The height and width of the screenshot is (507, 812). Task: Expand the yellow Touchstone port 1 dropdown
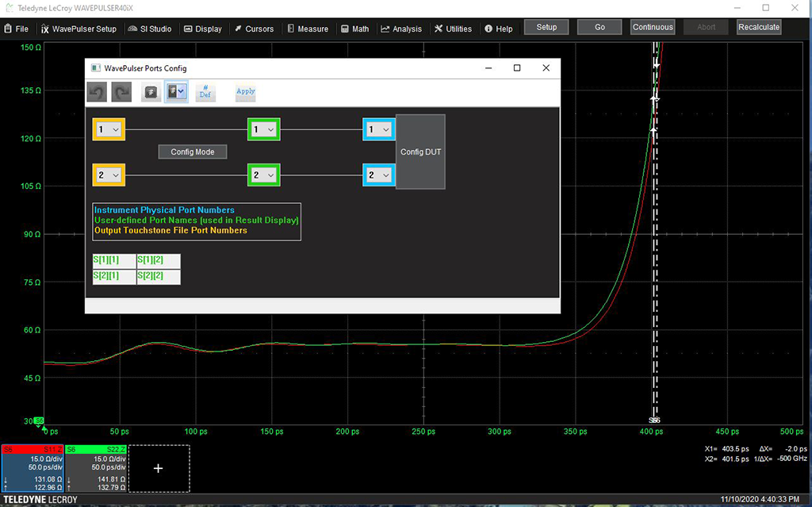[x=109, y=129]
